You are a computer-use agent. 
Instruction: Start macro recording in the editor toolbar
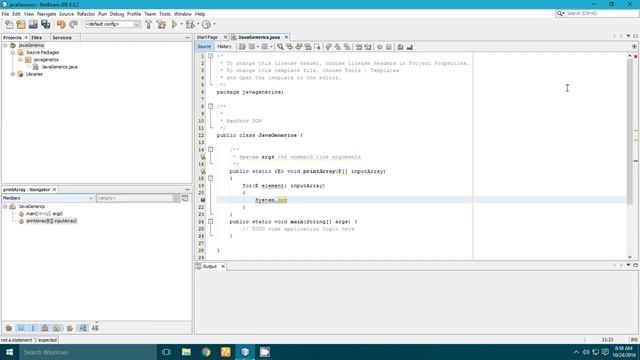pyautogui.click(x=379, y=47)
